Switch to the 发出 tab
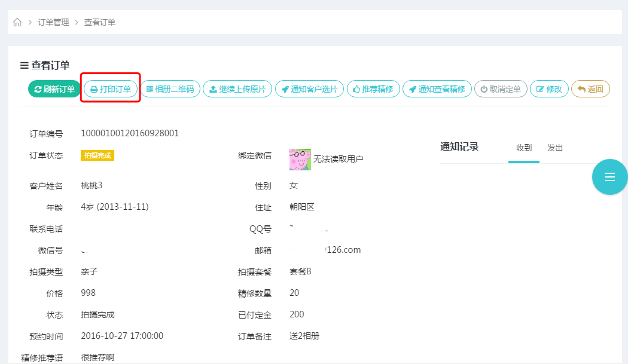This screenshot has width=628, height=364. [555, 148]
